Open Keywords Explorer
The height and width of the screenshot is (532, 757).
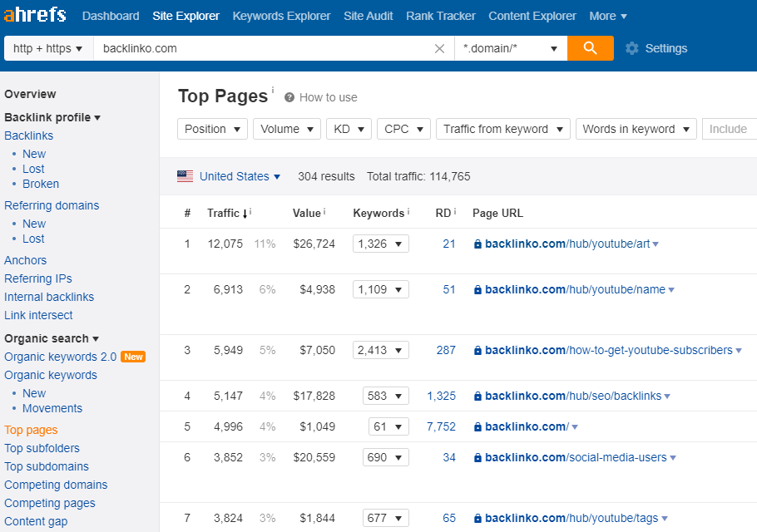coord(281,16)
